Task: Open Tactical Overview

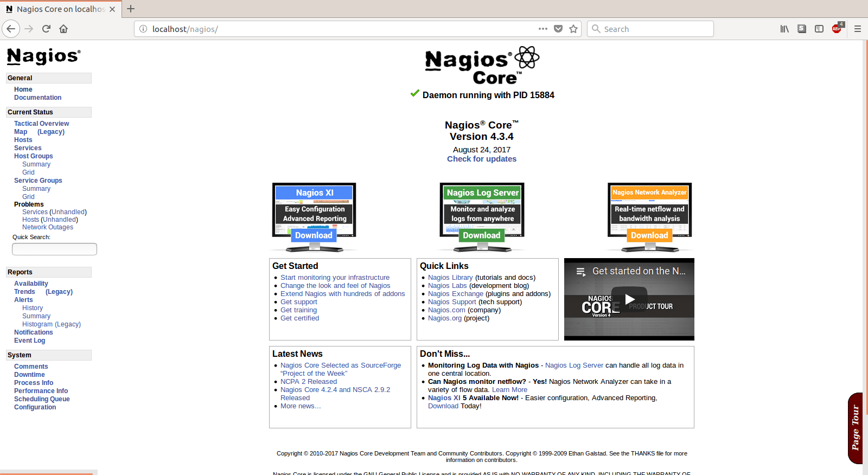Action: (42, 124)
